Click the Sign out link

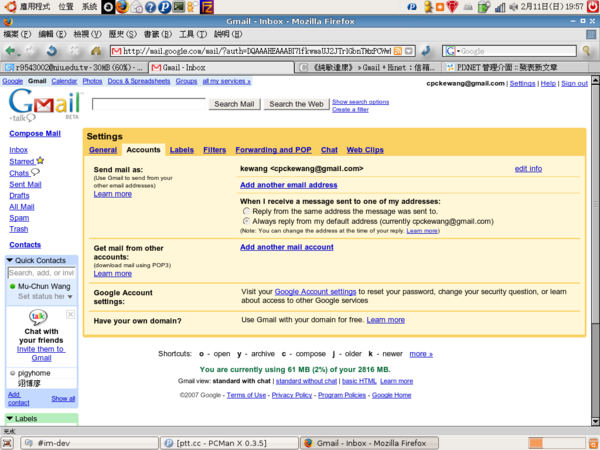(x=574, y=83)
